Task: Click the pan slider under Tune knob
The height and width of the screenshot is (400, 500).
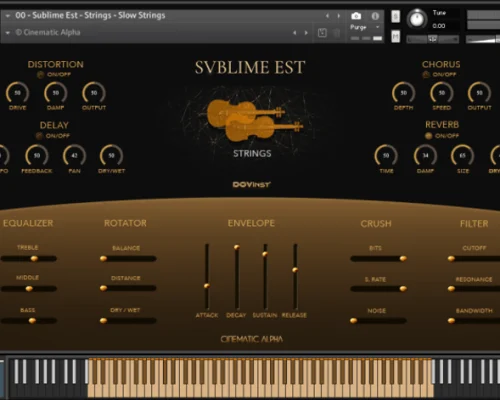Action: pos(433,39)
